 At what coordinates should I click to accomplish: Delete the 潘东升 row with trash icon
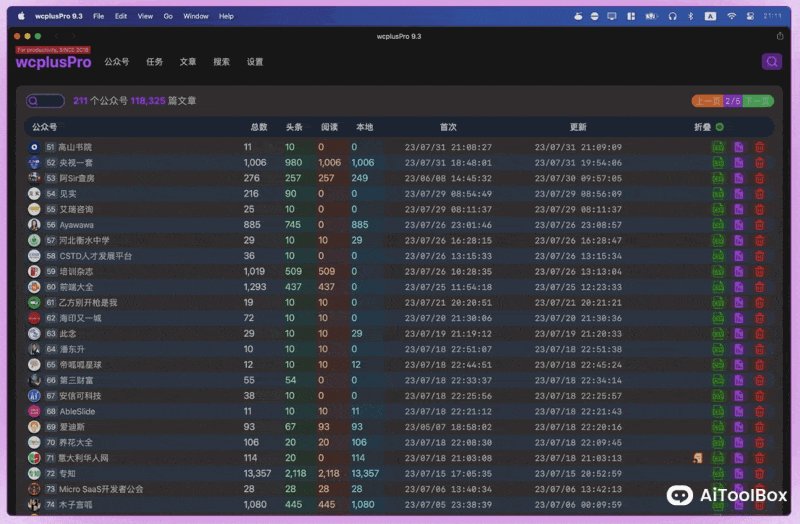tap(759, 350)
